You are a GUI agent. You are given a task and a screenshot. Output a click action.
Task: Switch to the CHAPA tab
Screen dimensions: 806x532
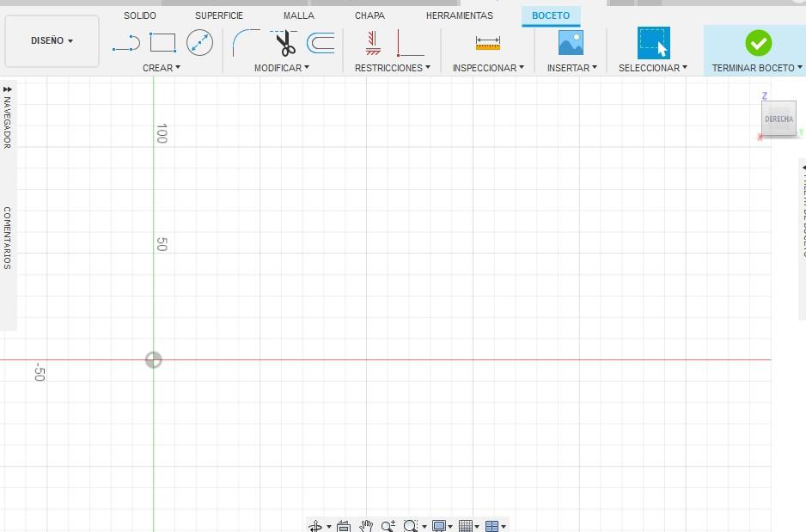pyautogui.click(x=369, y=15)
